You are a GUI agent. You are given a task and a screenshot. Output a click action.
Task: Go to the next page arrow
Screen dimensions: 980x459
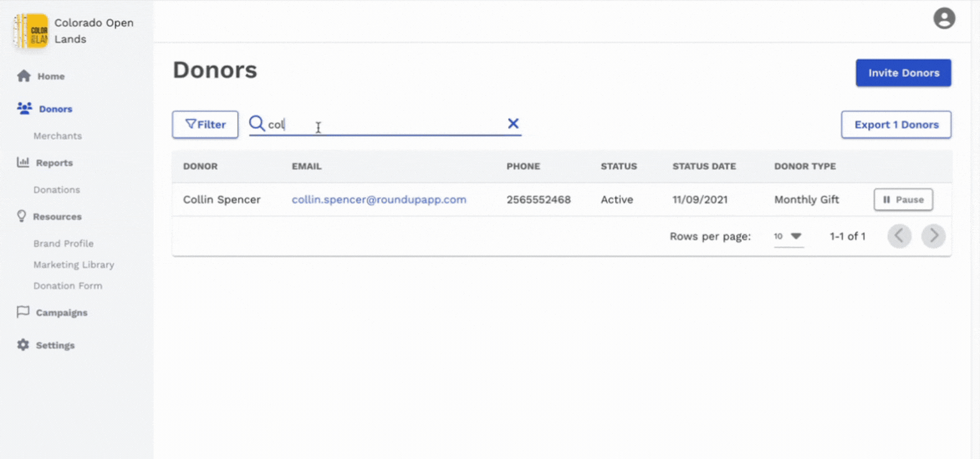point(933,236)
